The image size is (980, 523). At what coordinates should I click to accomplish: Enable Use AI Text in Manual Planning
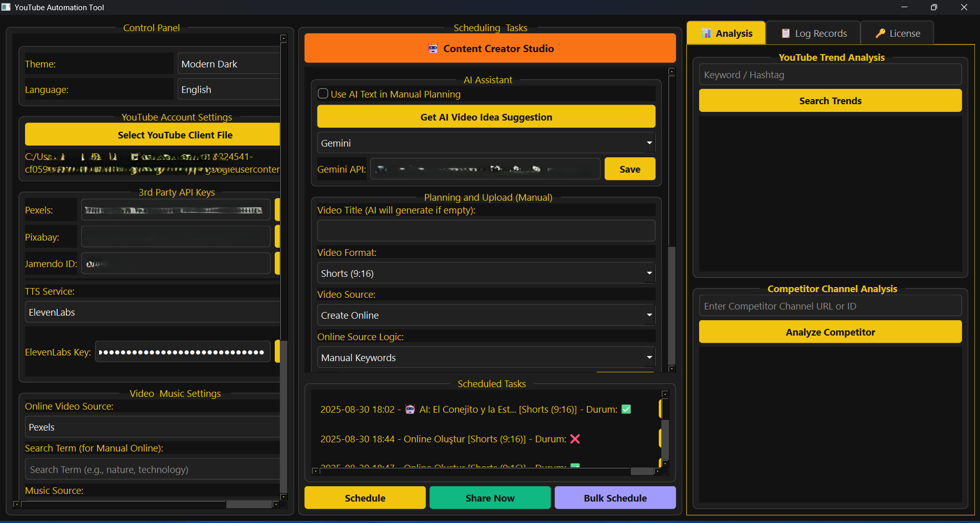click(x=323, y=93)
